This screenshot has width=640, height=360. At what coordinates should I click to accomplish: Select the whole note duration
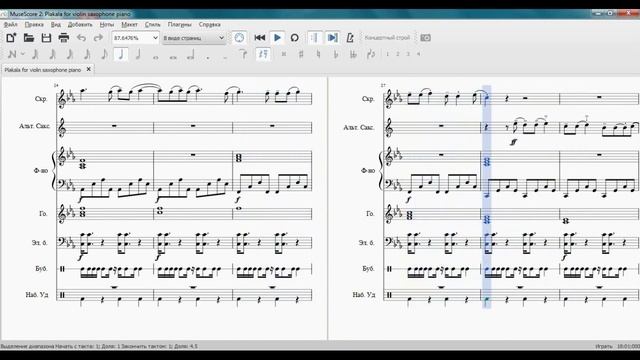156,57
